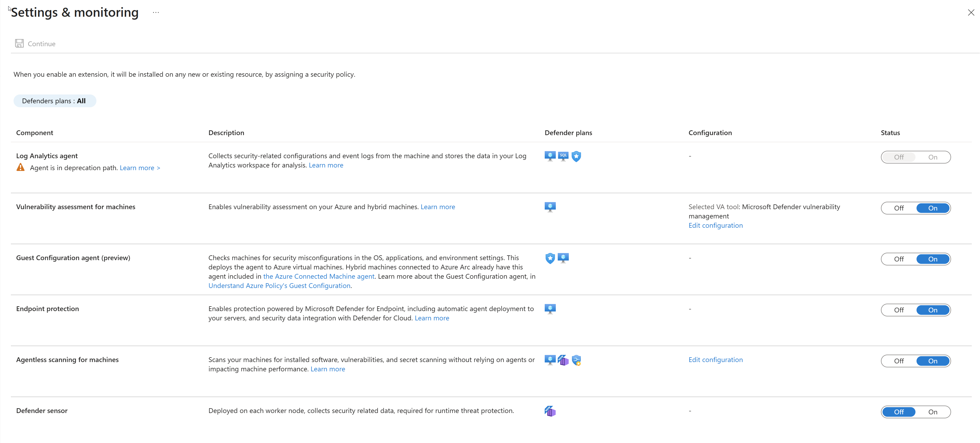The width and height of the screenshot is (980, 443).
Task: Open the Defenders plans : All filter
Action: coord(55,101)
